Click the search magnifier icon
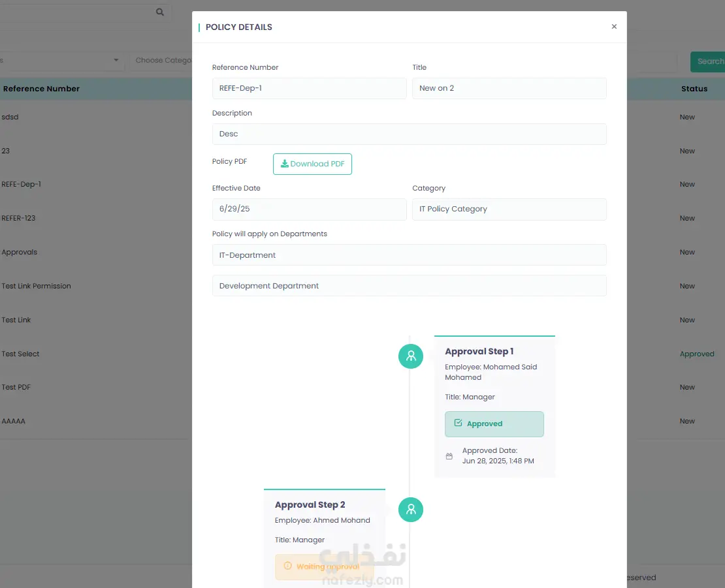The height and width of the screenshot is (588, 725). 160,12
